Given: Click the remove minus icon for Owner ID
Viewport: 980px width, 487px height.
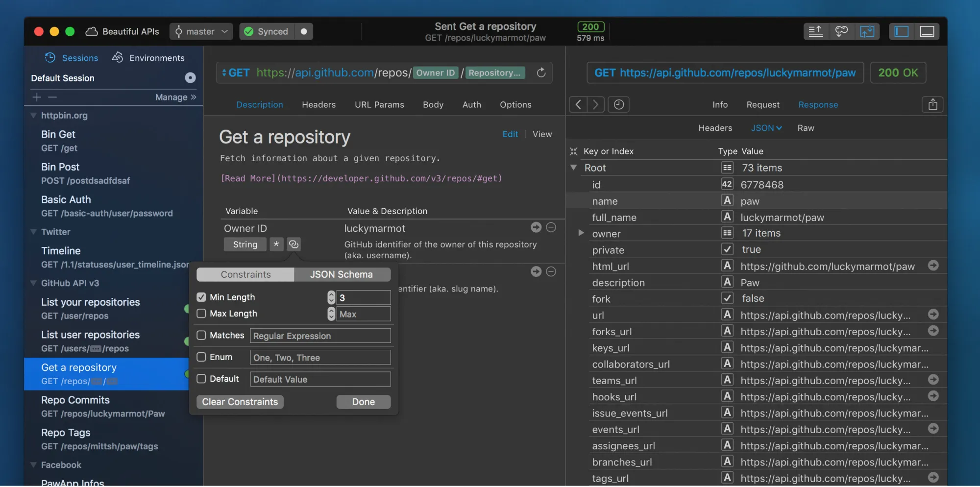Looking at the screenshot, I should [551, 227].
